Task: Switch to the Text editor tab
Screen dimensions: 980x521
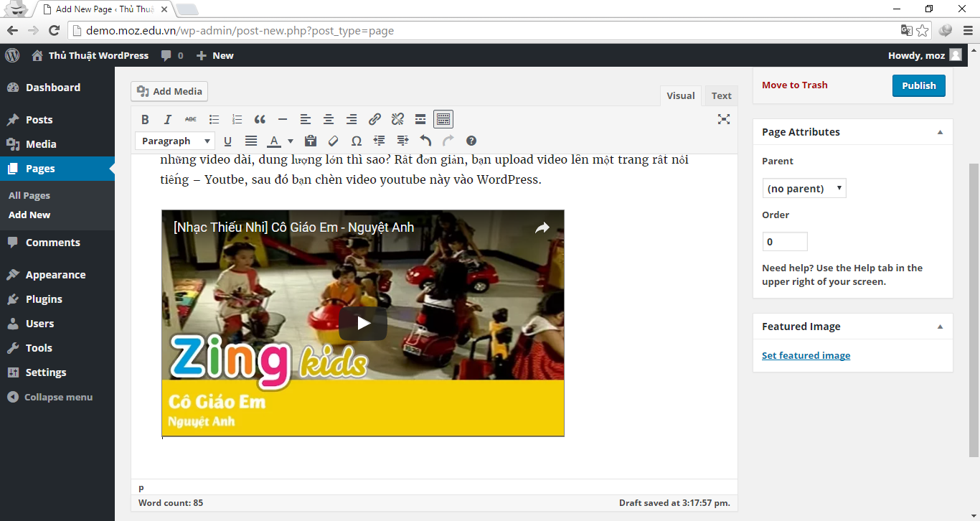Action: coord(721,95)
